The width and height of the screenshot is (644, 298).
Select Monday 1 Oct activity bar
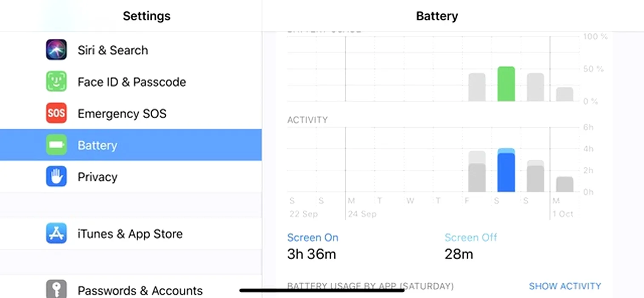pyautogui.click(x=565, y=184)
